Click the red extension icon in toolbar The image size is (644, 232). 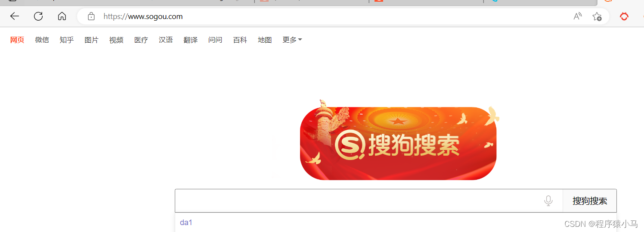(x=624, y=16)
